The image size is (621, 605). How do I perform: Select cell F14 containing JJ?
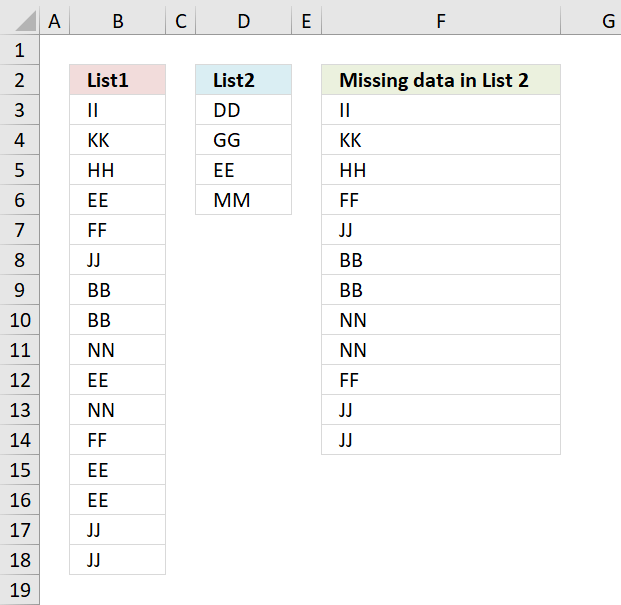[x=441, y=440]
